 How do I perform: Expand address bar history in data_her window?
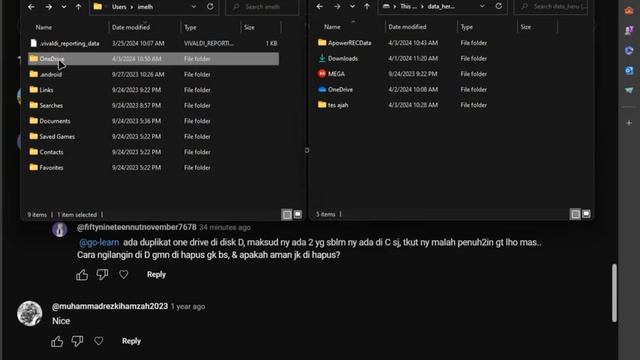(x=482, y=7)
